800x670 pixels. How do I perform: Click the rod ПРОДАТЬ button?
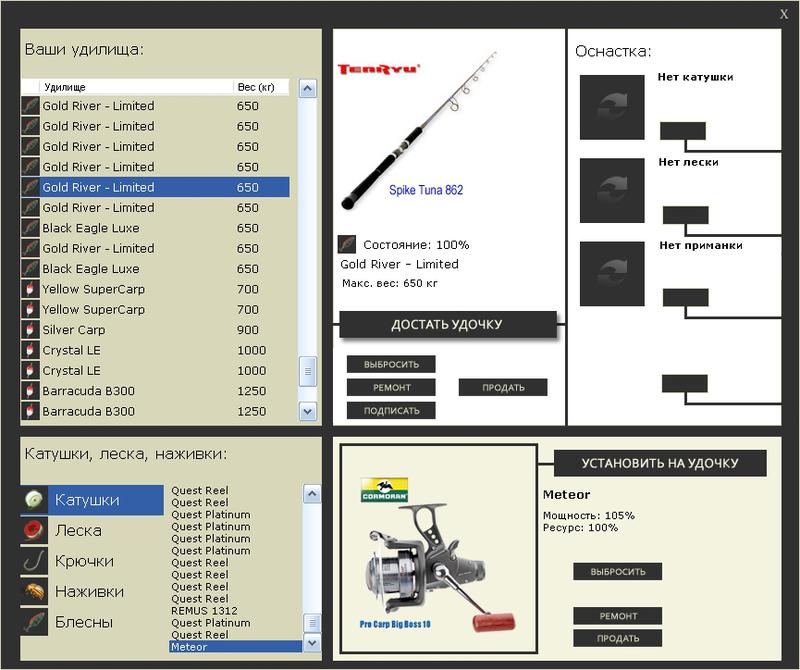coord(503,387)
